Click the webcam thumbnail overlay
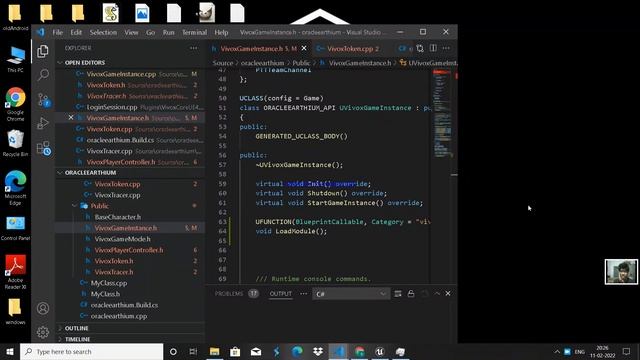640x360 pixels. pos(621,271)
